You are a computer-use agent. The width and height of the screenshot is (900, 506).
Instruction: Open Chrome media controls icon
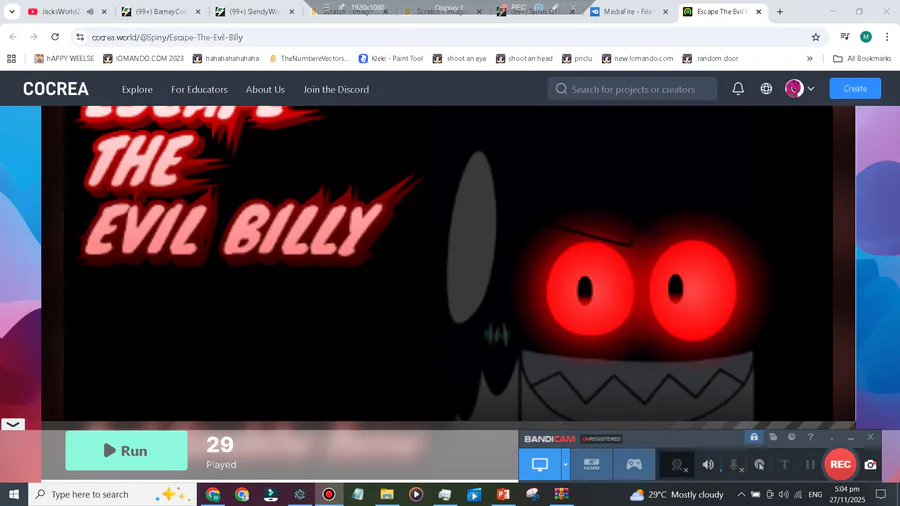pyautogui.click(x=845, y=37)
